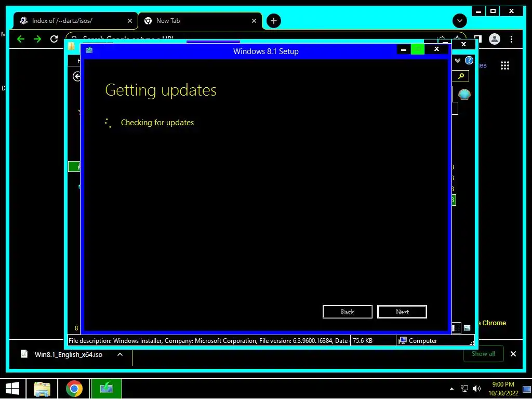Viewport: 532px width, 399px height.
Task: Close the Windows 8.1 Setup window
Action: pos(436,49)
